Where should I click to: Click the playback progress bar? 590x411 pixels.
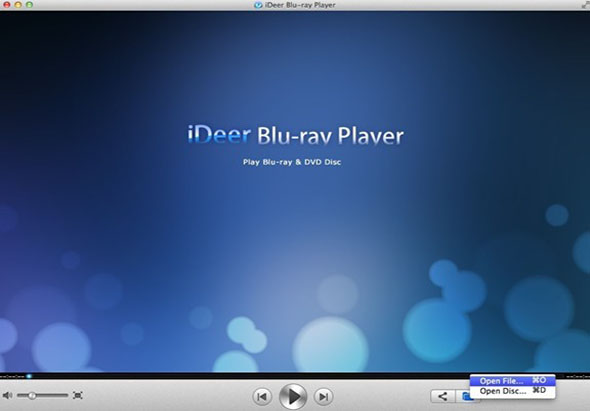(x=295, y=376)
